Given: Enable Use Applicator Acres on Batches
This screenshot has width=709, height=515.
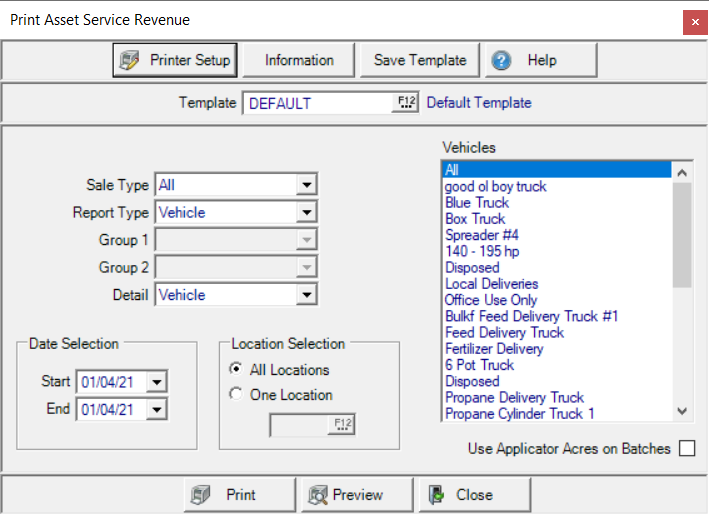Looking at the screenshot, I should [686, 449].
